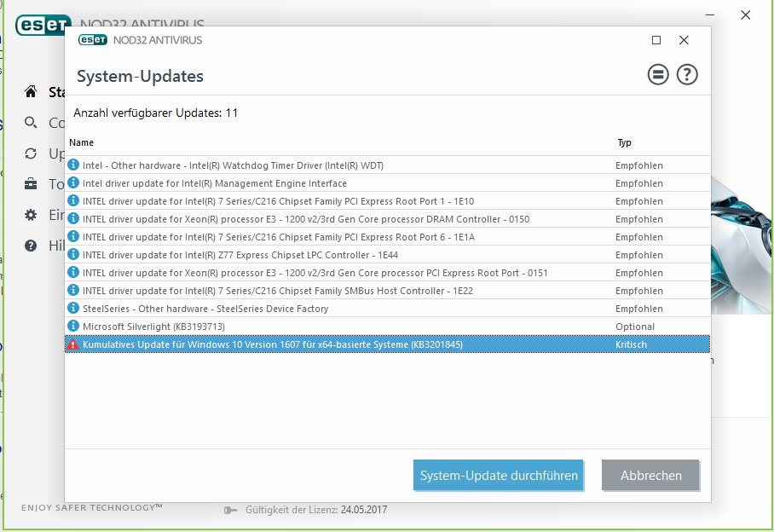The image size is (774, 532).
Task: Open the update refresh icon in main sidebar
Action: tap(31, 153)
